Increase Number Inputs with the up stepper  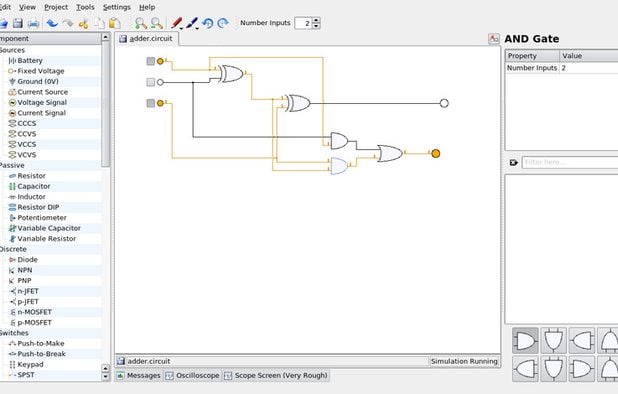click(x=316, y=20)
